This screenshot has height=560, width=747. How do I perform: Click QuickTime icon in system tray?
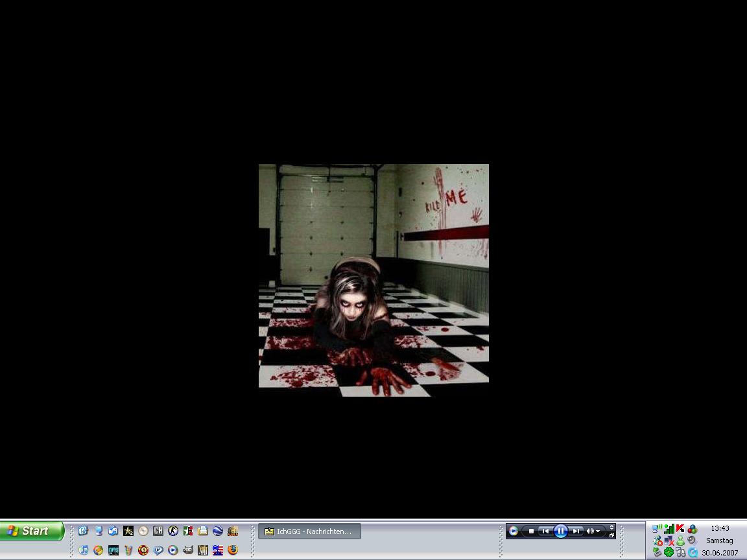[x=693, y=552]
